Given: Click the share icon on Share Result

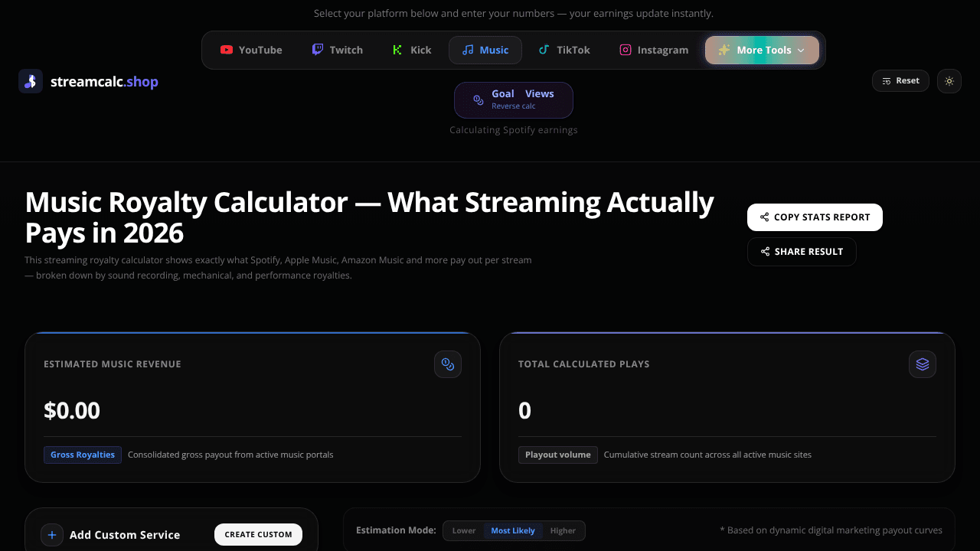Looking at the screenshot, I should [765, 252].
